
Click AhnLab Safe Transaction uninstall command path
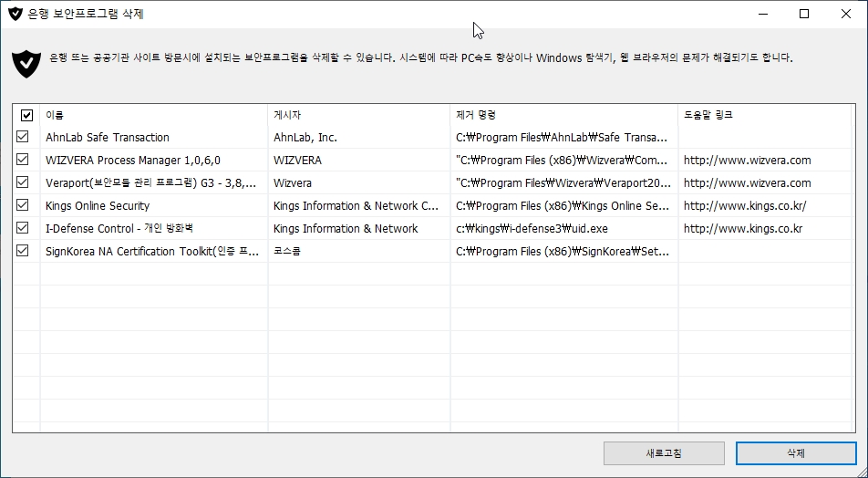562,138
